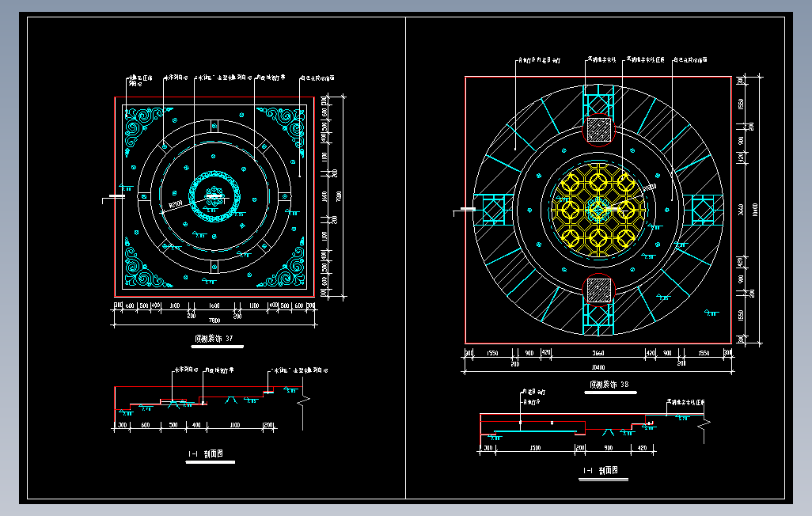
Task: Select the title text "顶棚装饰 37"
Action: tap(214, 338)
